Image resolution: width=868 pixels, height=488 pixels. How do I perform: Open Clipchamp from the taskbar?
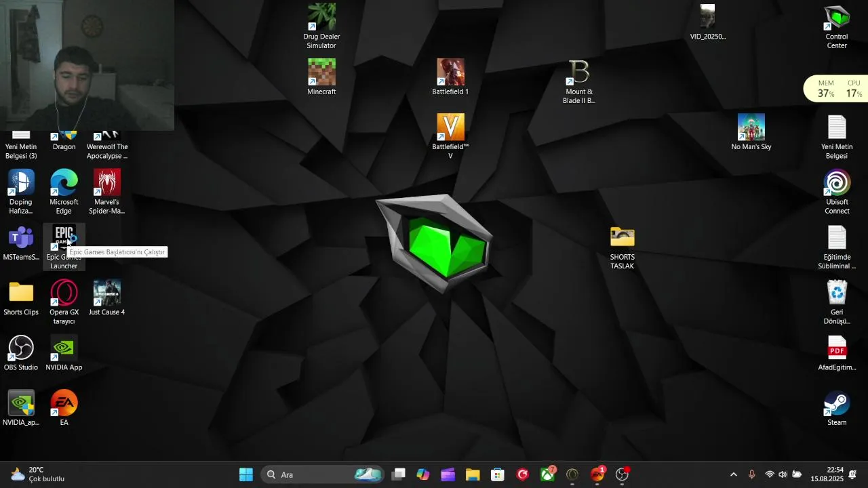pos(448,474)
